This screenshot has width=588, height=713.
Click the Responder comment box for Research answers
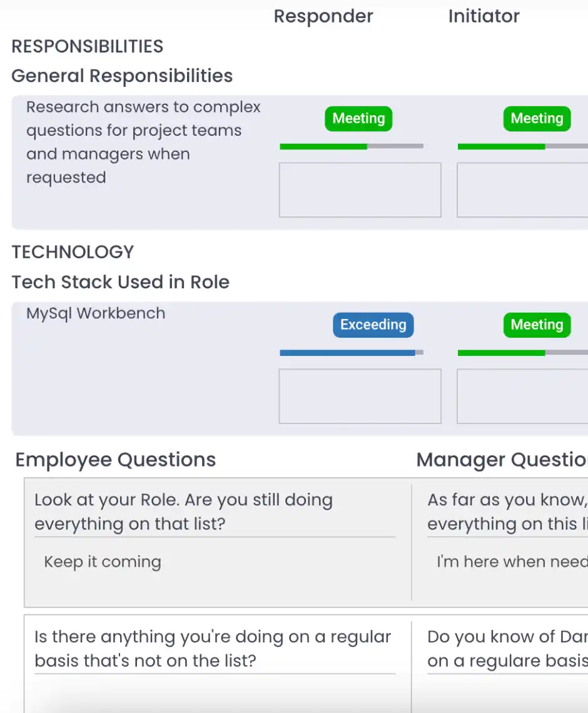point(360,190)
